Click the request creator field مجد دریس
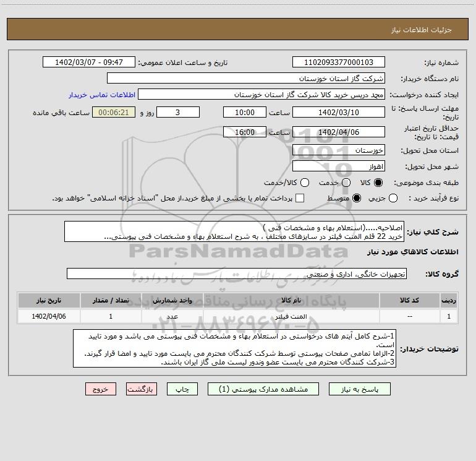476x461 pixels. 261,95
